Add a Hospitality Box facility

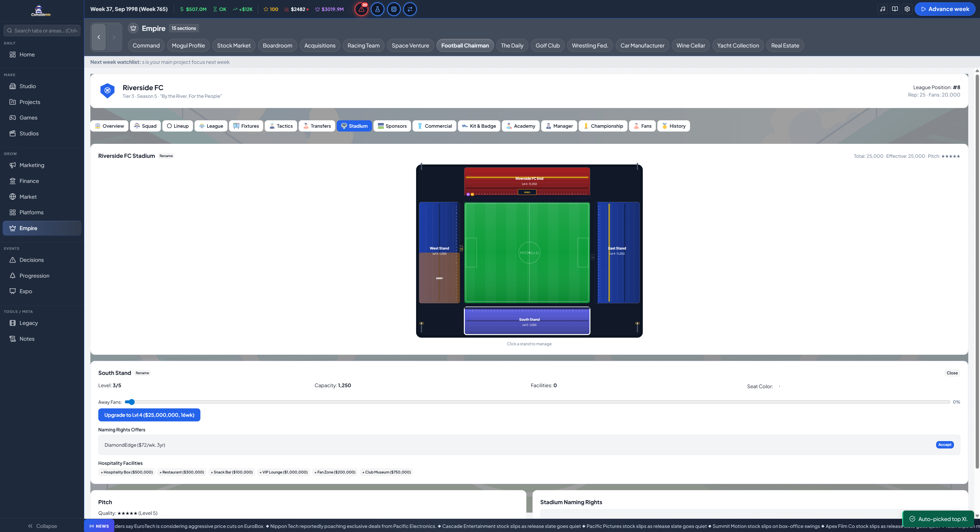click(x=127, y=472)
